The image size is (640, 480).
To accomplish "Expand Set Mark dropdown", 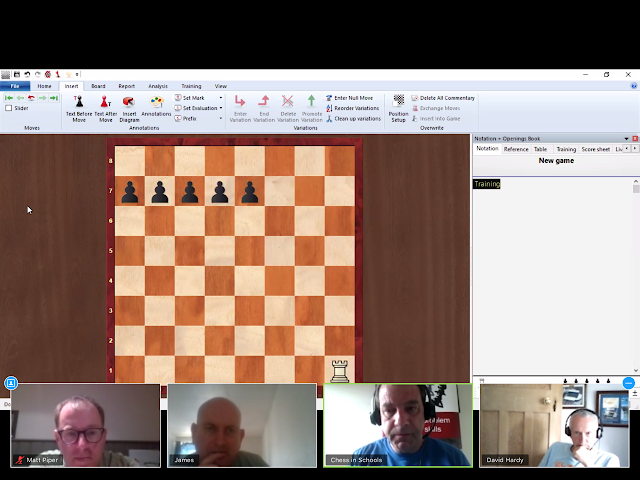I will point(221,98).
